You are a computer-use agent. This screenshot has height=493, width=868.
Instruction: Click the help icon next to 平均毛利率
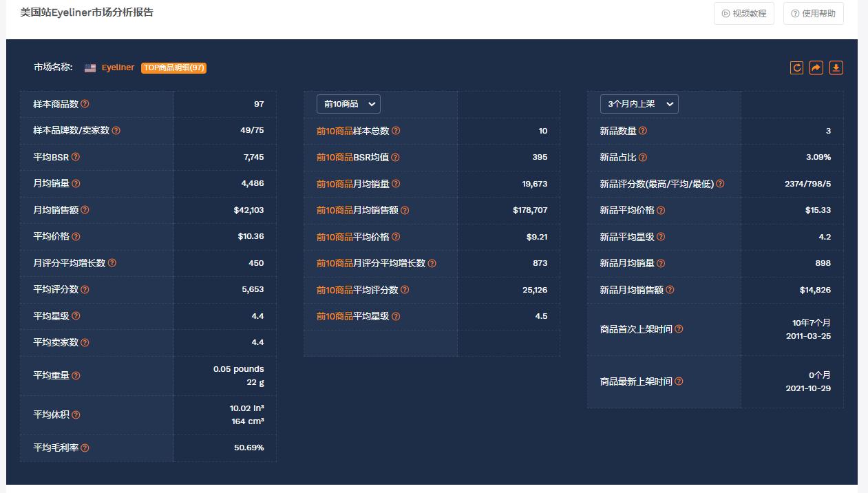(x=84, y=448)
